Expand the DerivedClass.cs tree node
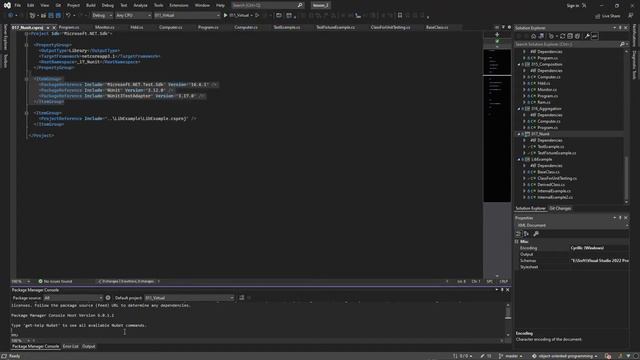 coord(524,185)
